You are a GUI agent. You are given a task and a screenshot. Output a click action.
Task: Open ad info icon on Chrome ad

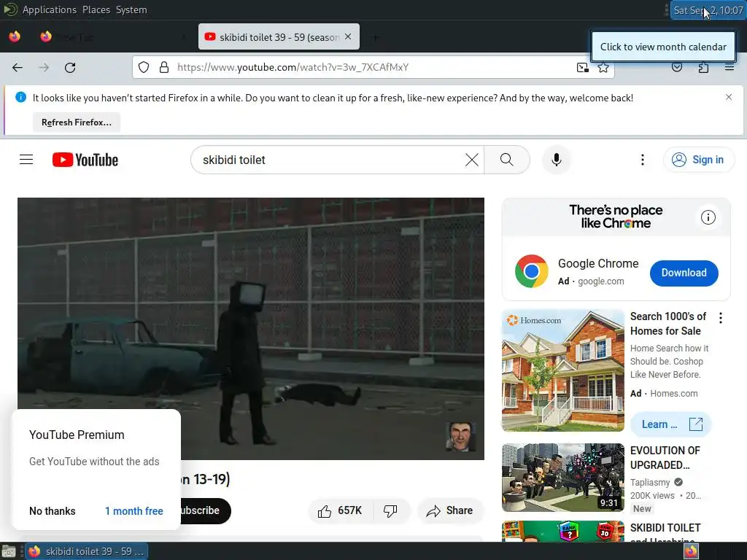(708, 217)
